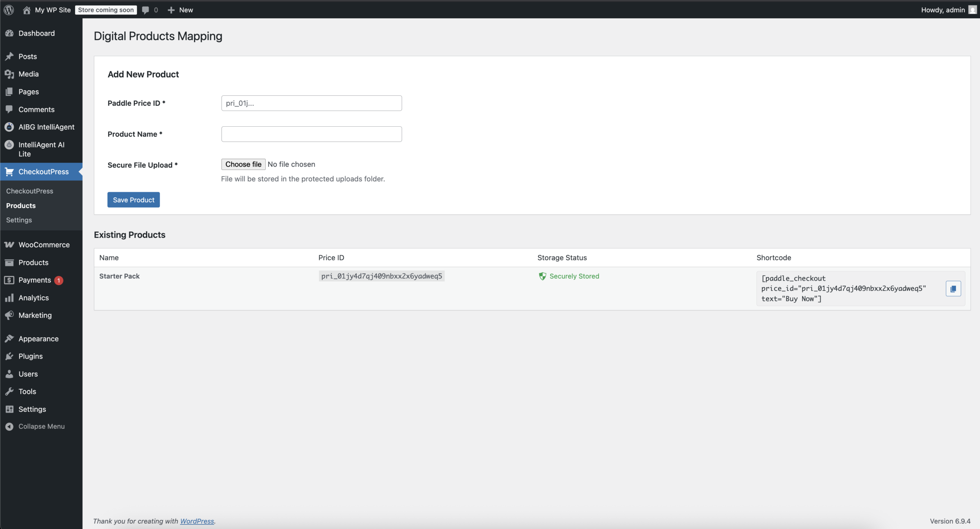This screenshot has height=529, width=980.
Task: Click the Choose file button
Action: (243, 164)
